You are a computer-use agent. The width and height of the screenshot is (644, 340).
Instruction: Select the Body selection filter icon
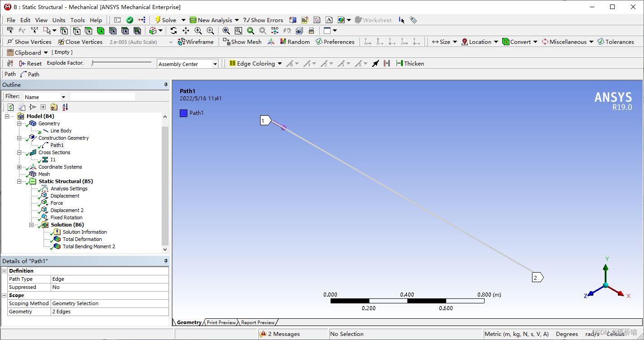pos(100,31)
